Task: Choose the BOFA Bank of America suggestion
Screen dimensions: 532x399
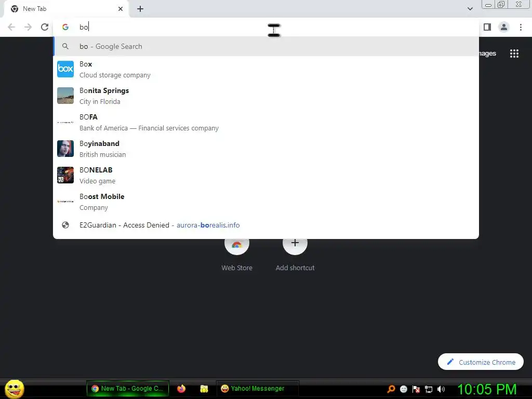Action: [266, 122]
